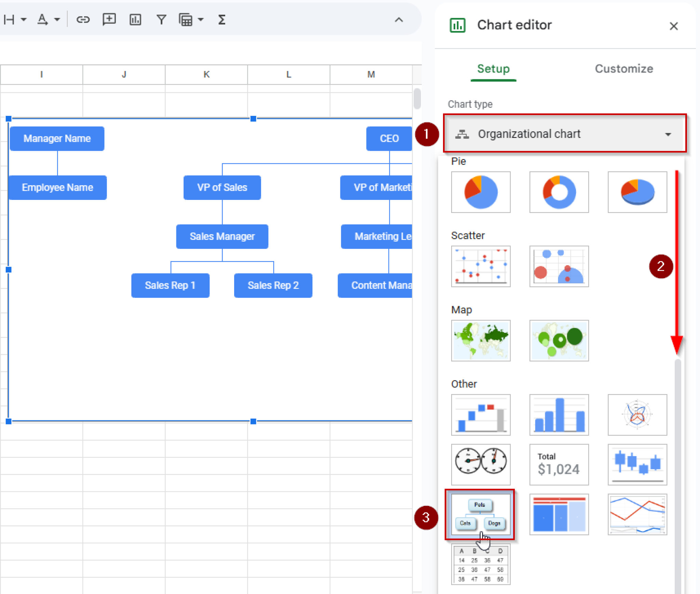Change the text color
Image resolution: width=700 pixels, height=594 pixels.
[42, 19]
